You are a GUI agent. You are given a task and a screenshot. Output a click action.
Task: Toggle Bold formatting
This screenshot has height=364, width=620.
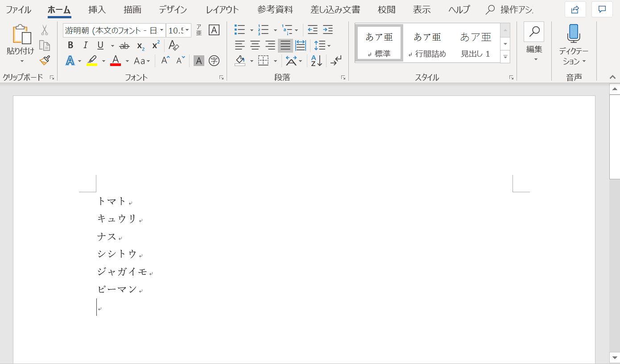click(70, 45)
